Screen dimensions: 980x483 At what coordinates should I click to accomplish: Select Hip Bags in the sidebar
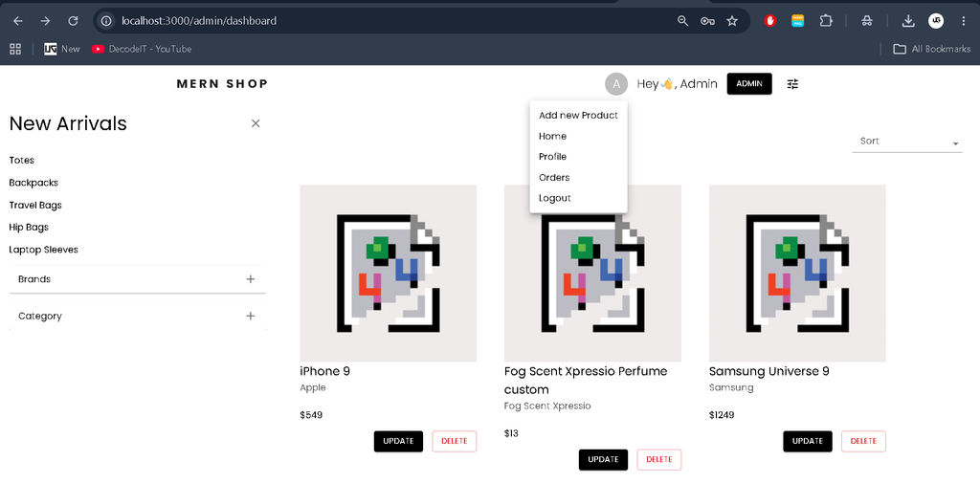pyautogui.click(x=29, y=227)
